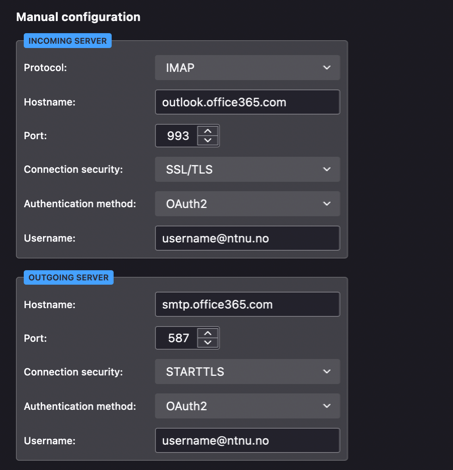Decrease the incoming port 993 with down arrow
Viewport: 453px width, 470px height.
[x=208, y=140]
